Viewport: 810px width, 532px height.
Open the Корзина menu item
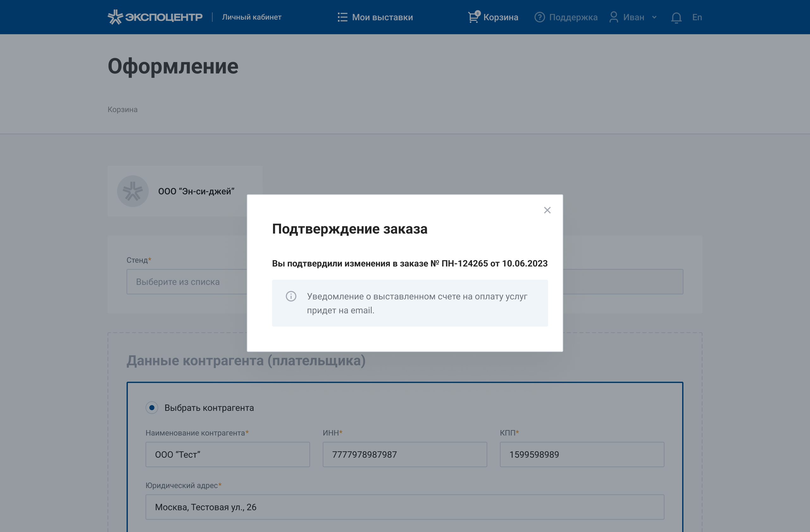pyautogui.click(x=500, y=17)
